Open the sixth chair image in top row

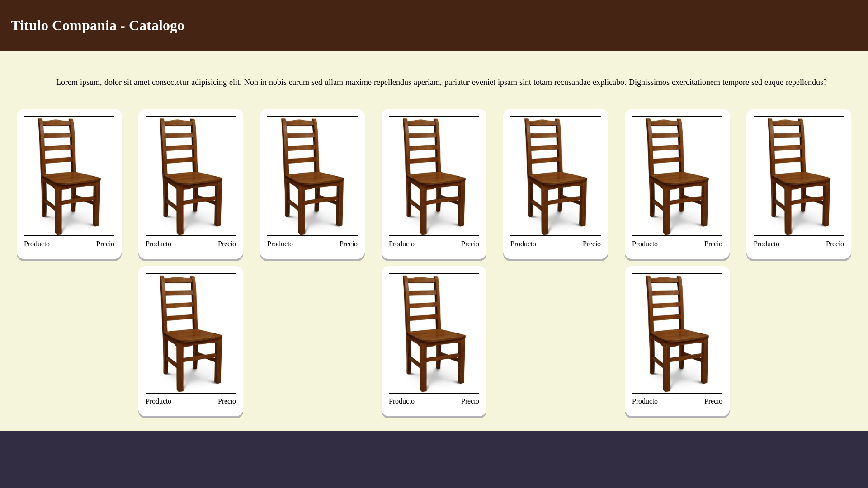[x=677, y=176]
